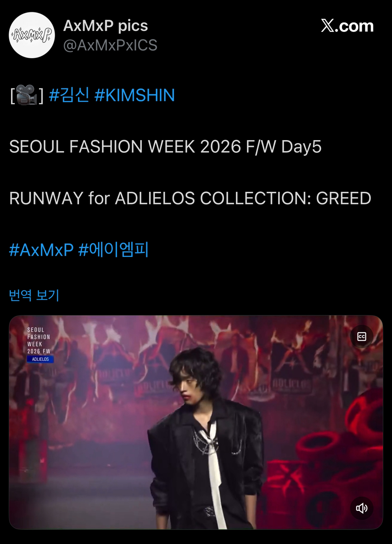The width and height of the screenshot is (392, 544).
Task: Select the 'SEOUL FASHION WEEK 2026 F/W Day5' text
Action: 165,147
